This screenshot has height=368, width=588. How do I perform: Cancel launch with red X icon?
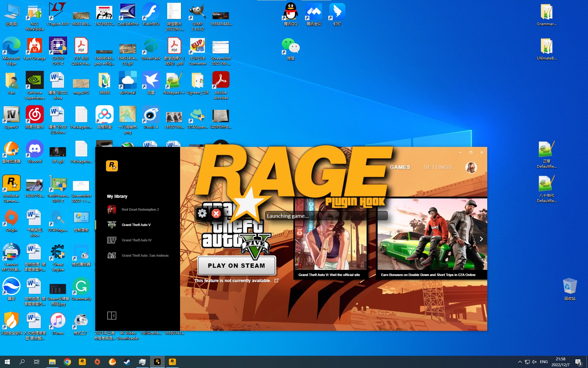(216, 213)
